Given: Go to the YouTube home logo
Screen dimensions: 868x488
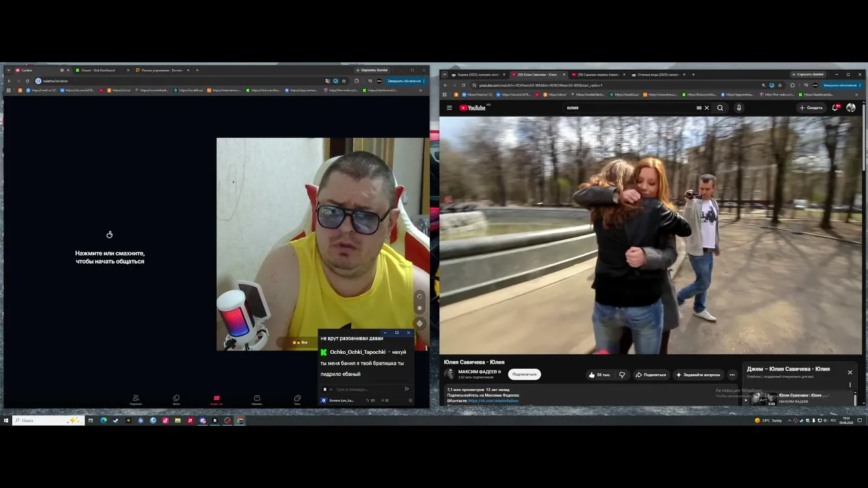Looking at the screenshot, I should [473, 108].
